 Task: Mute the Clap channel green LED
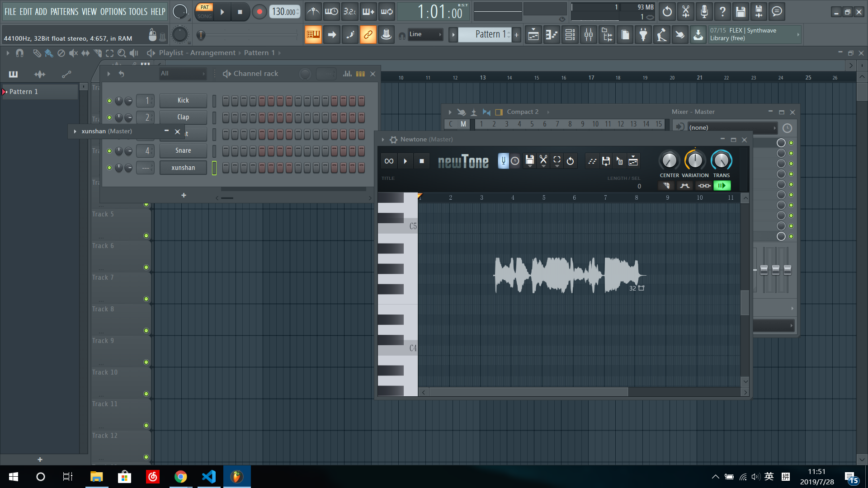pos(109,117)
